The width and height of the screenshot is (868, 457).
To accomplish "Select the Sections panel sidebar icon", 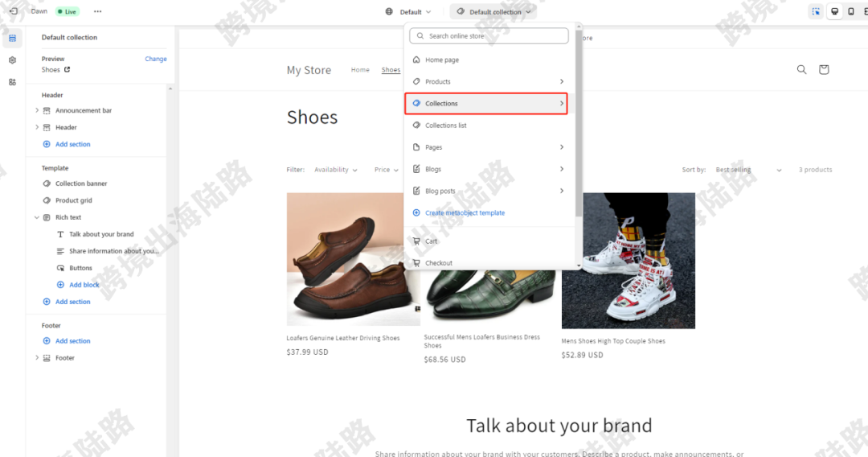I will click(12, 39).
